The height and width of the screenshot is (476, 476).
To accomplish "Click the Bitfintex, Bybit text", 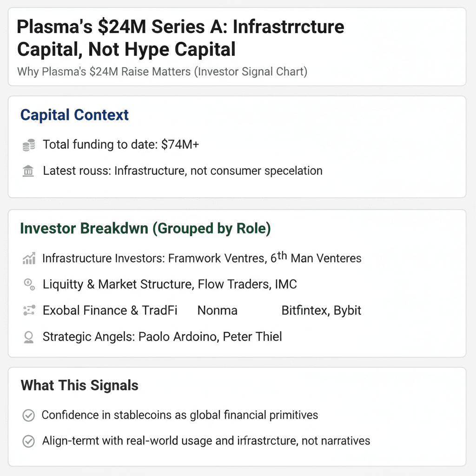I will pyautogui.click(x=321, y=311).
